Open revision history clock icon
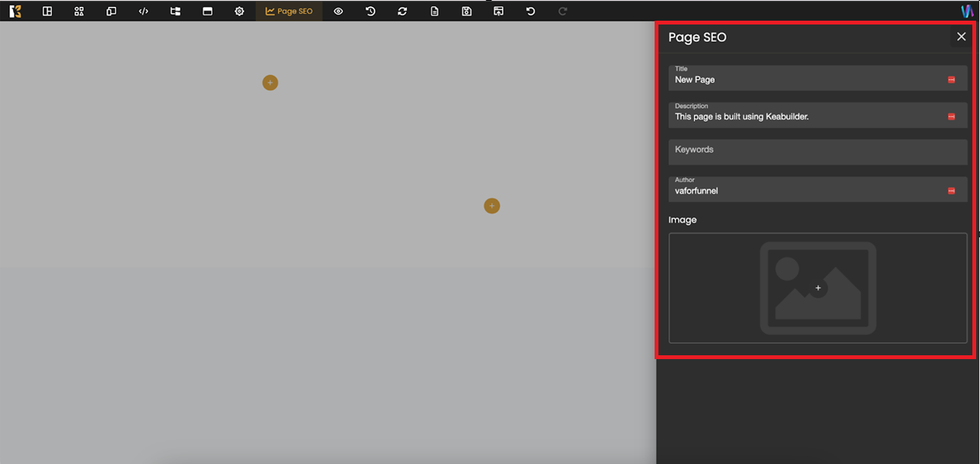Viewport: 980px width, 464px height. [x=371, y=11]
